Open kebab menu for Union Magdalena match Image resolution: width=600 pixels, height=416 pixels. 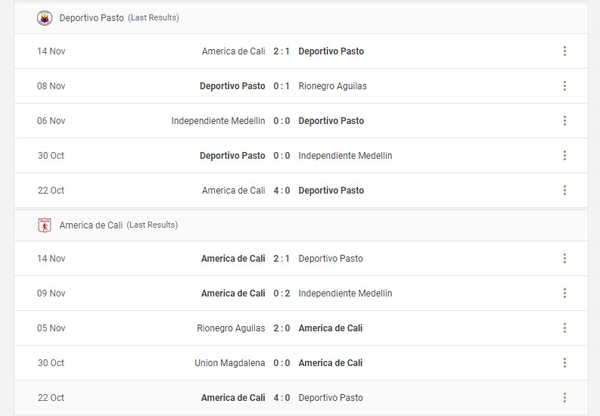pos(565,362)
